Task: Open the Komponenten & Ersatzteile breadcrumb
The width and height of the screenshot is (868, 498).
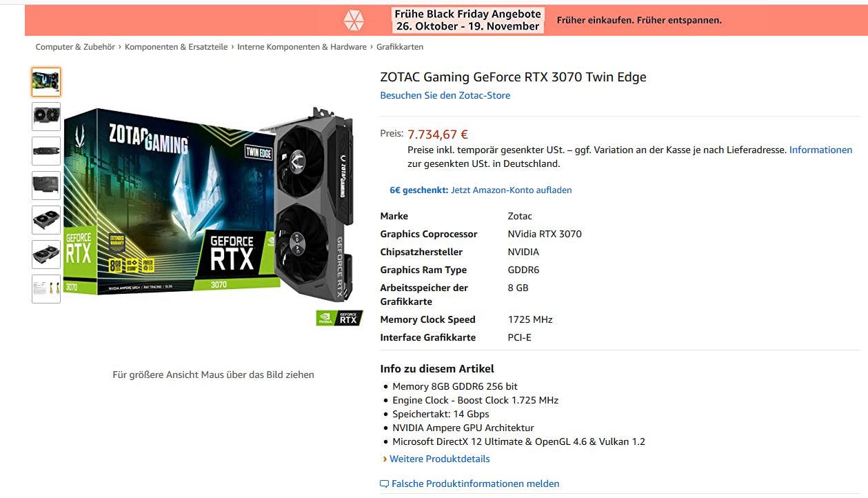Action: click(x=176, y=47)
